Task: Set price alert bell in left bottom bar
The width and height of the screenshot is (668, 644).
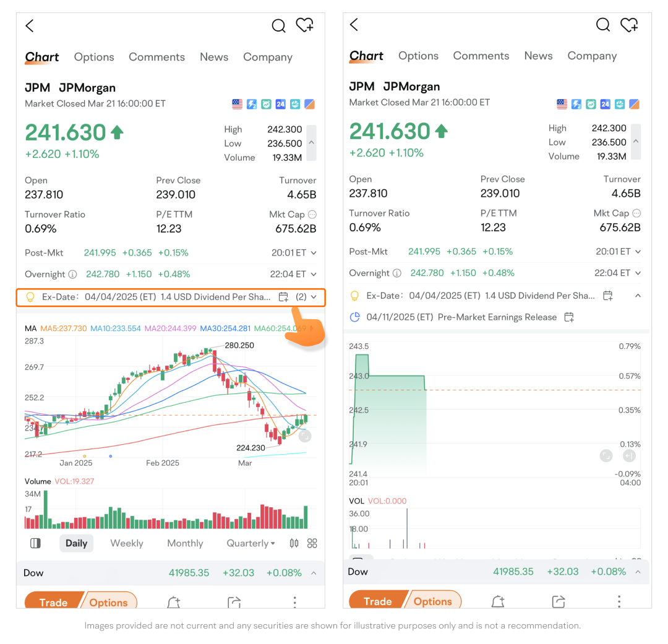Action: coord(174,603)
